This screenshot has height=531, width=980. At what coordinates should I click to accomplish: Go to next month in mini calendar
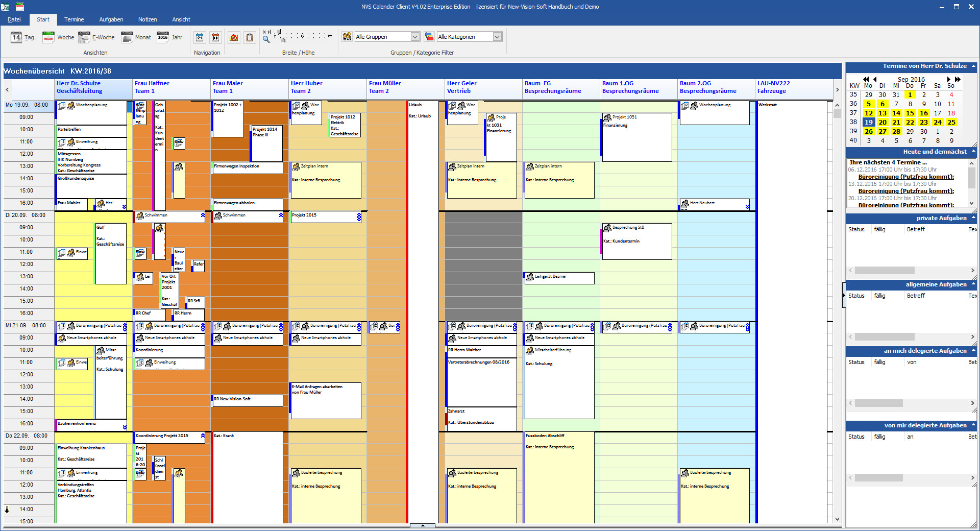point(949,79)
